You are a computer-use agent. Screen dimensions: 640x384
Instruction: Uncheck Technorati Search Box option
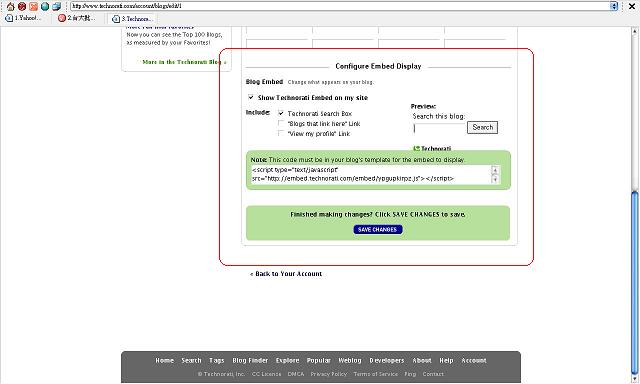pyautogui.click(x=281, y=113)
